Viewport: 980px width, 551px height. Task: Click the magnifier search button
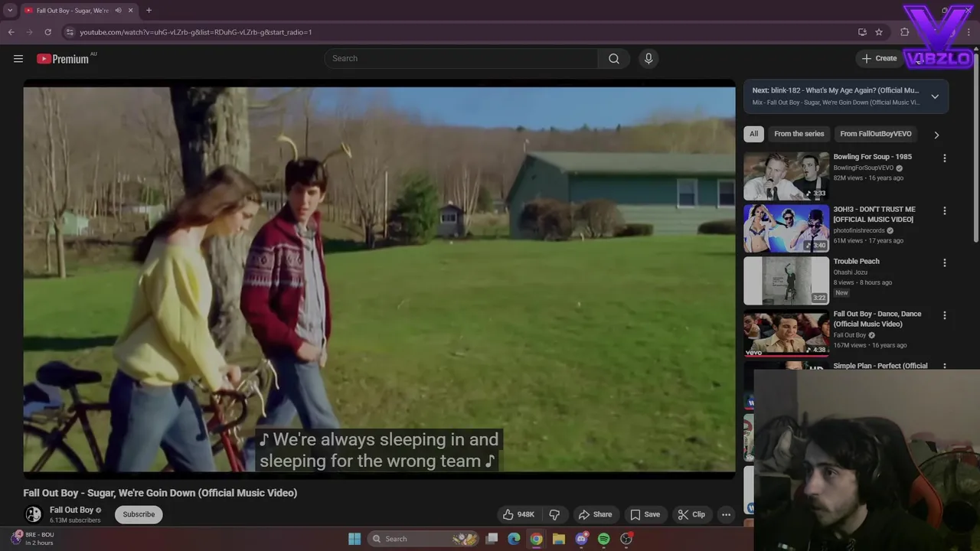click(614, 58)
